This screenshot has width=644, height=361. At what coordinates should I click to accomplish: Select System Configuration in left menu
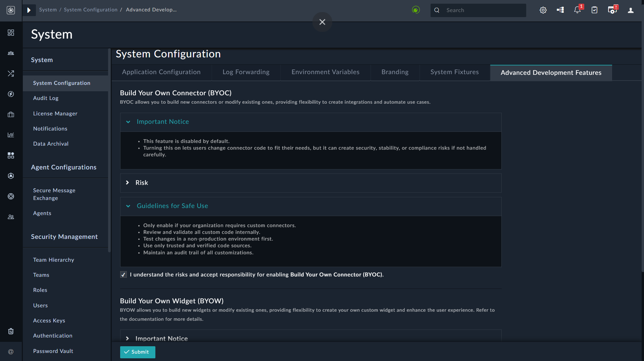coord(65,83)
